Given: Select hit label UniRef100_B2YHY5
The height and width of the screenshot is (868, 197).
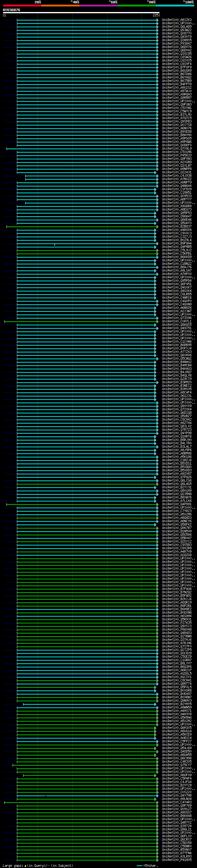Looking at the screenshot, I should (x=177, y=704).
